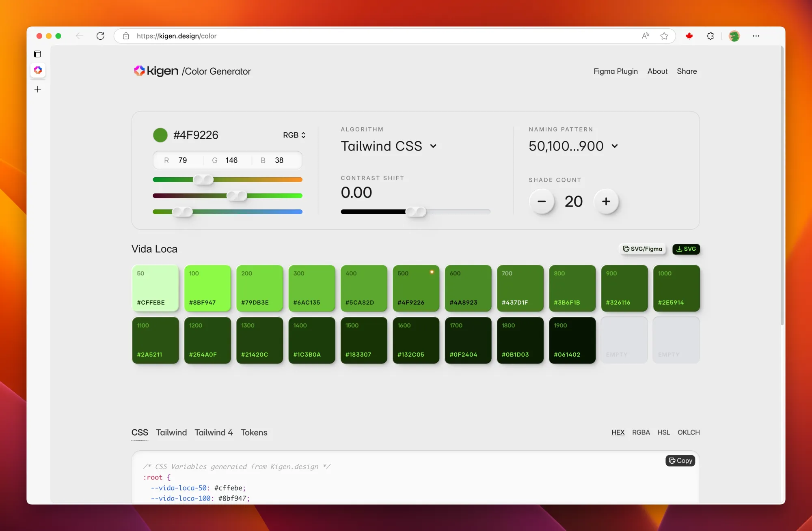Click the red maple leaf extension icon

pos(689,36)
